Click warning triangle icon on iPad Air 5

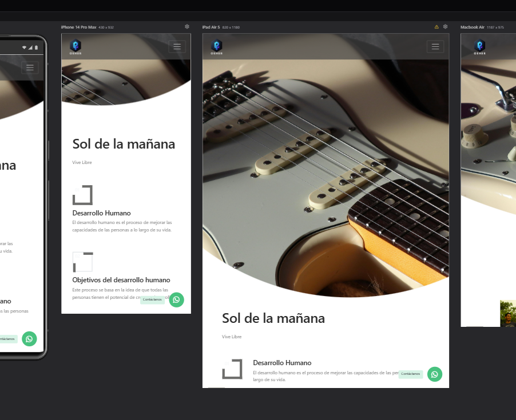436,27
